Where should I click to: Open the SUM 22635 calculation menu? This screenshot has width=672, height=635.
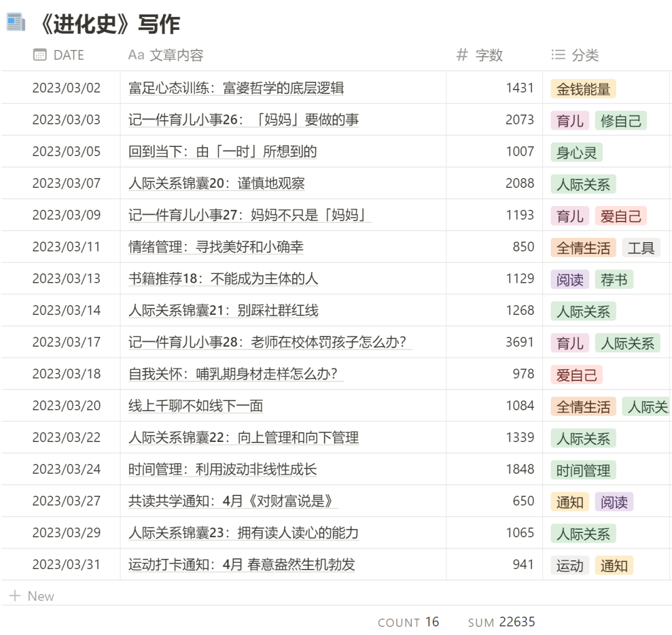coord(502,622)
